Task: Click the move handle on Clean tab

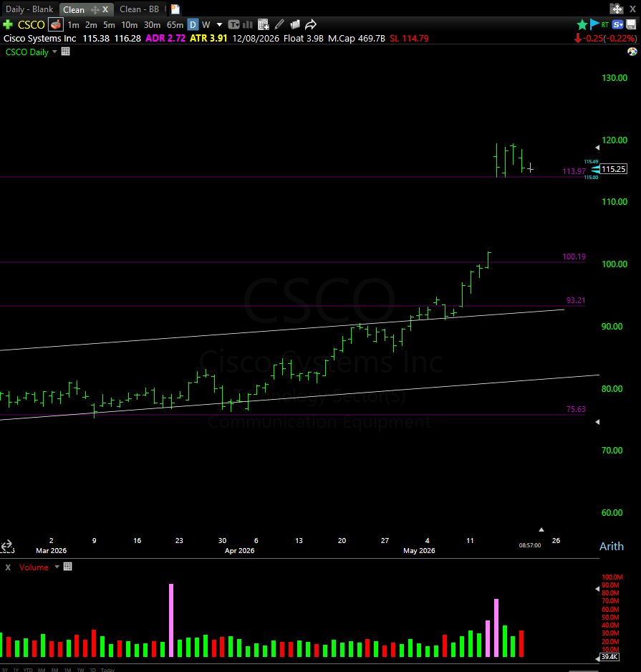Action: (95, 9)
